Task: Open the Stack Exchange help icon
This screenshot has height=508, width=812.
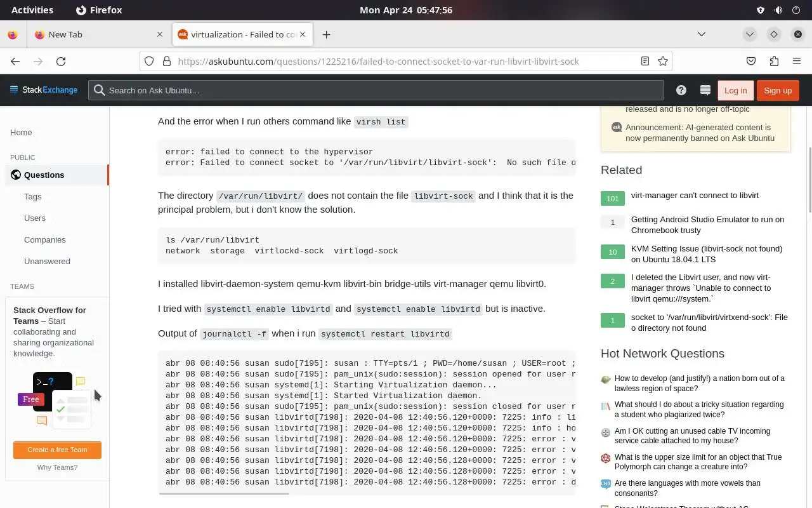Action: point(681,90)
